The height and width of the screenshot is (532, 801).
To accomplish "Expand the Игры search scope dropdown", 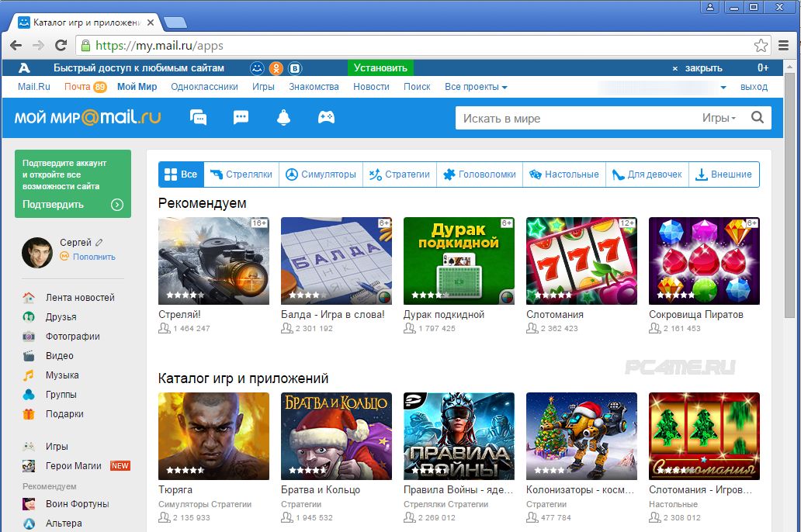I will (x=719, y=119).
